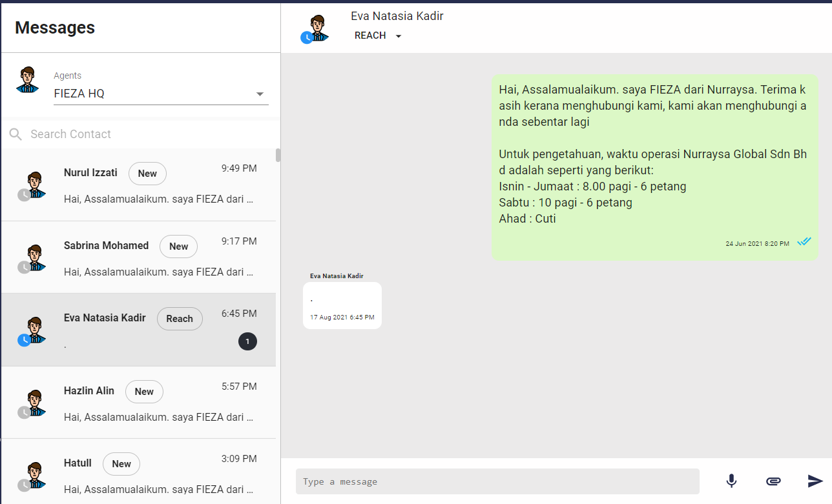Viewport: 832px width, 504px height.
Task: Click the unread count badge on Eva's conversation
Action: pyautogui.click(x=247, y=341)
